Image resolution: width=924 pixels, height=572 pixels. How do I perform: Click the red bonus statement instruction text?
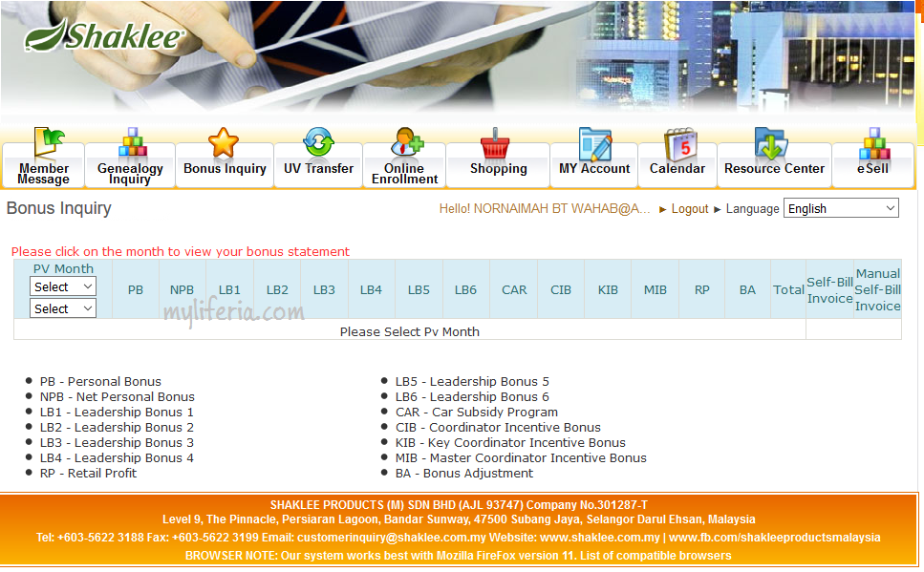[181, 251]
